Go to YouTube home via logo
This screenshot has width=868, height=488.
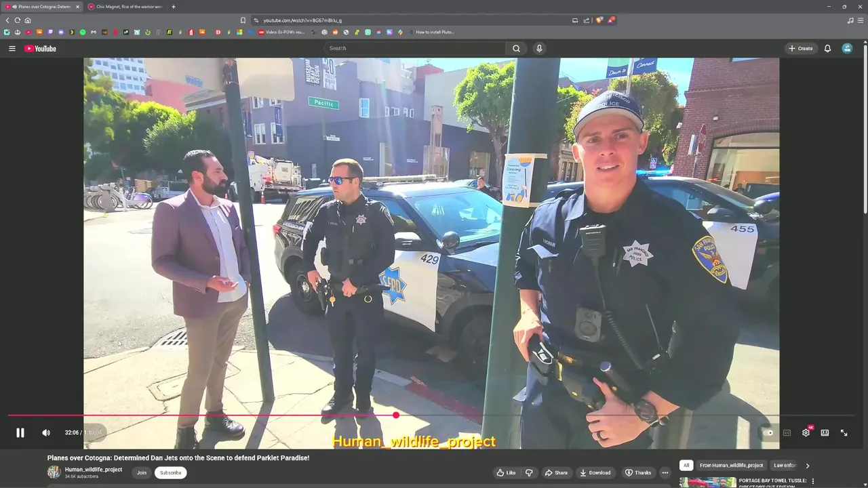[x=40, y=48]
